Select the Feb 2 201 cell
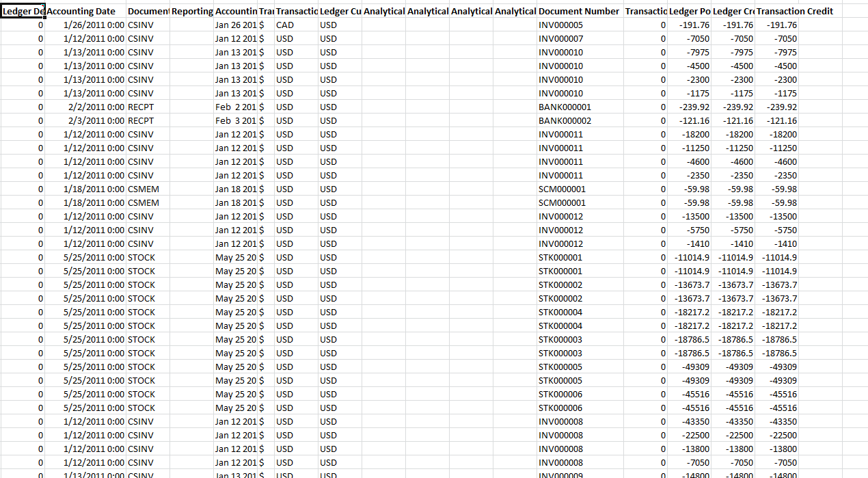 pyautogui.click(x=236, y=107)
